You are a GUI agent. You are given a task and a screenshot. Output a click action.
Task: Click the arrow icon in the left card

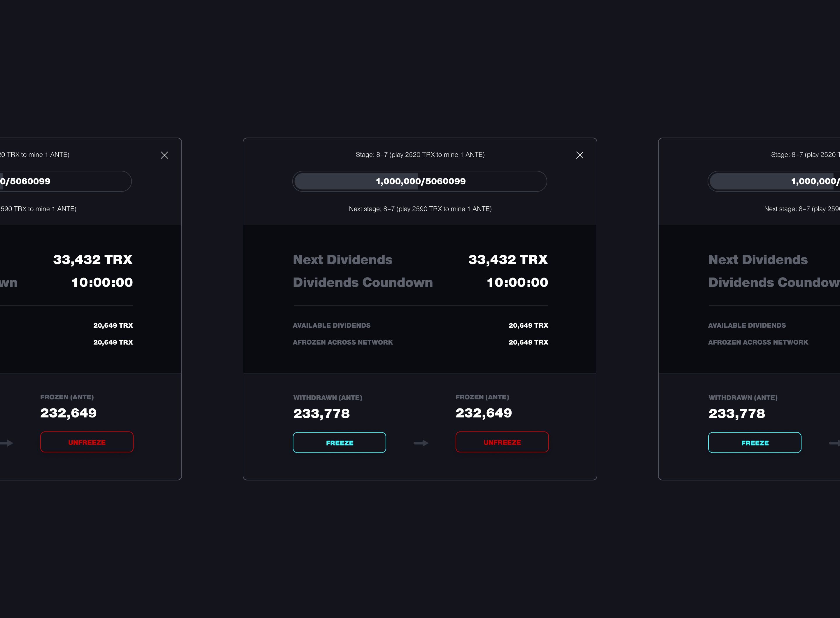pyautogui.click(x=7, y=443)
